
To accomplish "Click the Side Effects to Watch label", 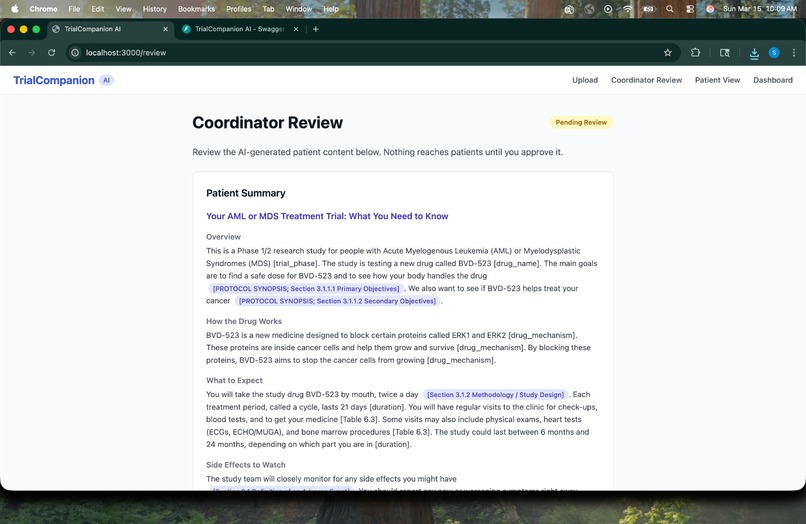I will [x=246, y=465].
